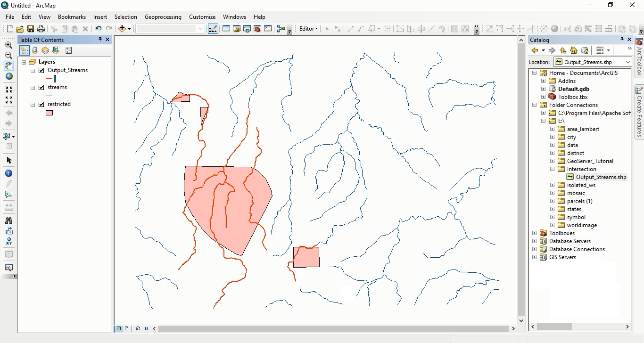This screenshot has width=644, height=343.
Task: Click the restricted layer pink symbol swatch
Action: pyautogui.click(x=49, y=113)
